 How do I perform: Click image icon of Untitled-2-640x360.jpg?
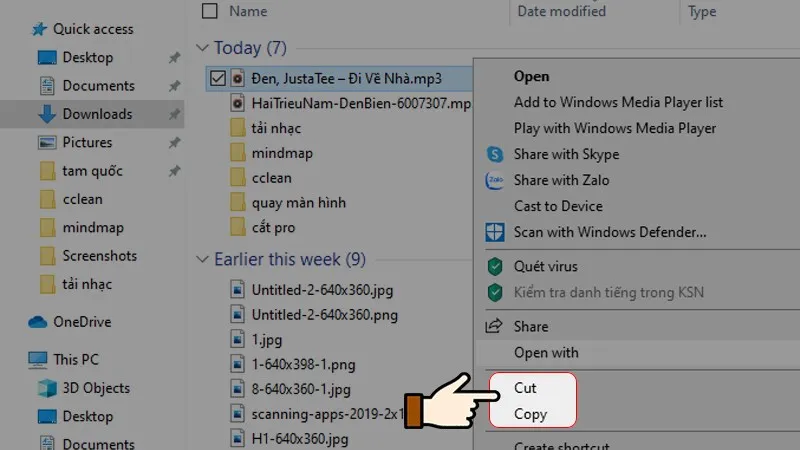237,290
